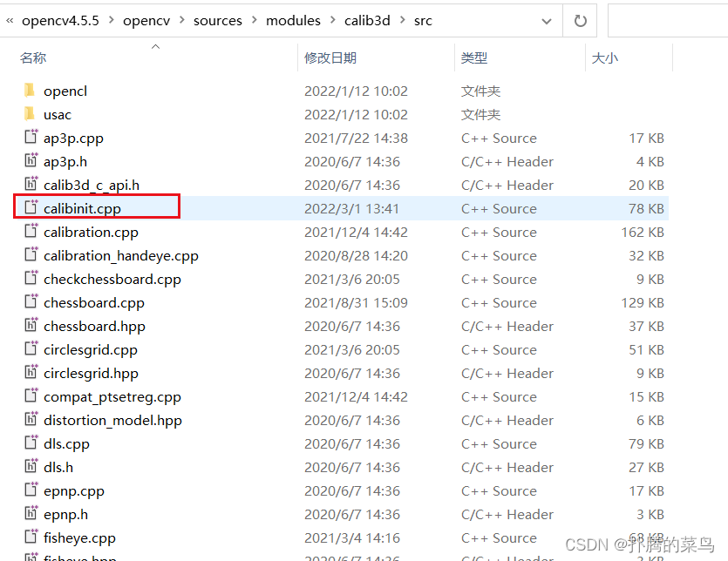Expand chevron after opencv breadcrumb
Screen dimensions: 728x561
pos(182,20)
